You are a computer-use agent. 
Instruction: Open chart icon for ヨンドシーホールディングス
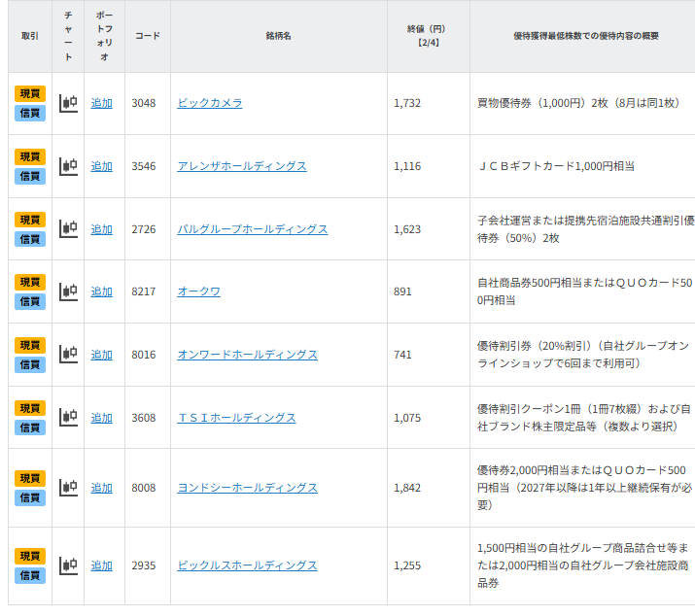coord(68,488)
